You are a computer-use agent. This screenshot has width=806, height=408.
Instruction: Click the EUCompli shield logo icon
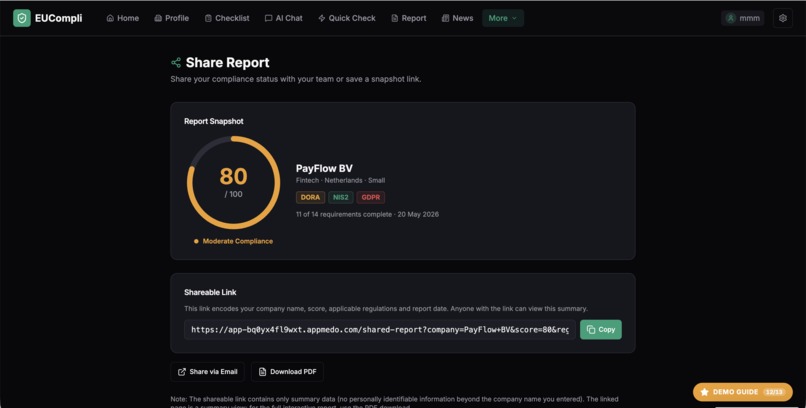click(22, 18)
